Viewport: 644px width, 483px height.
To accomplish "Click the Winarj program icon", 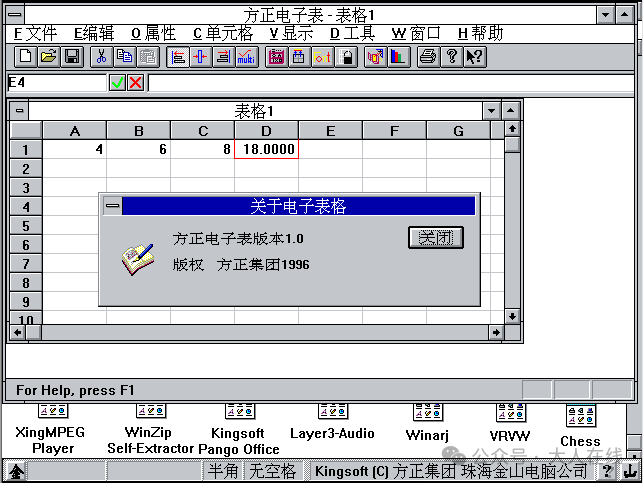I will click(428, 412).
